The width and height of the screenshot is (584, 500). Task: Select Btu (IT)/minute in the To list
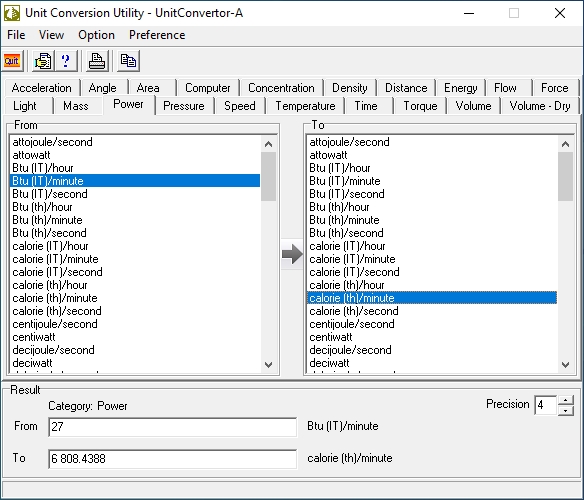[432, 181]
